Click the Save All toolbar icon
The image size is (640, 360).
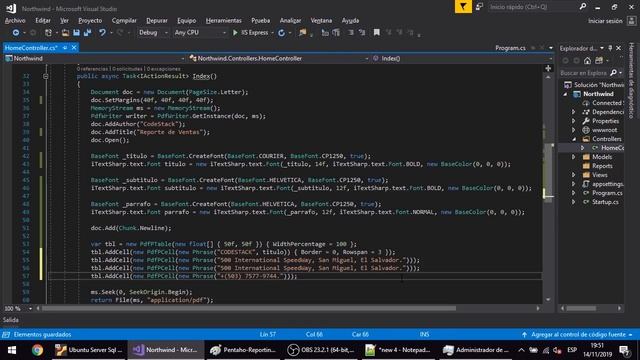coord(87,33)
